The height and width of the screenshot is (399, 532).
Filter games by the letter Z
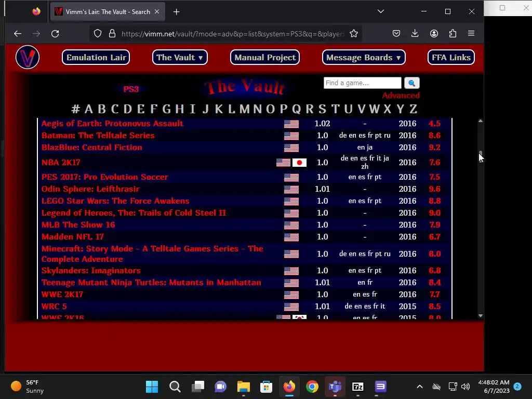(413, 109)
